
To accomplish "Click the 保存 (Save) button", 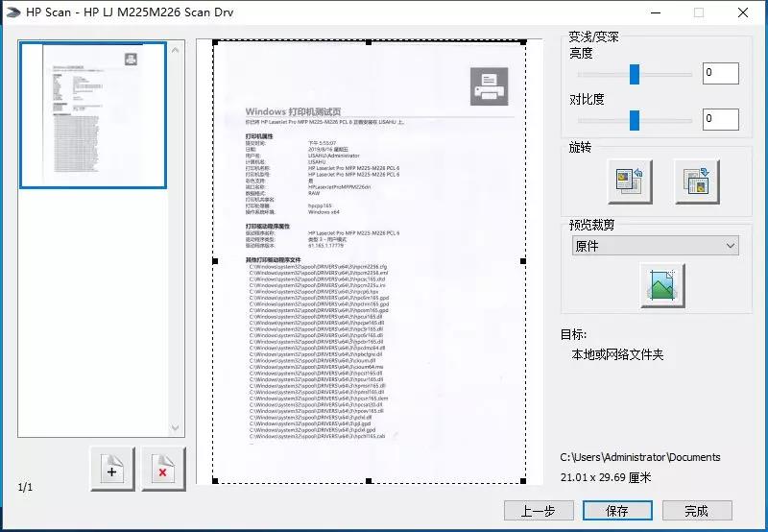I will [617, 511].
